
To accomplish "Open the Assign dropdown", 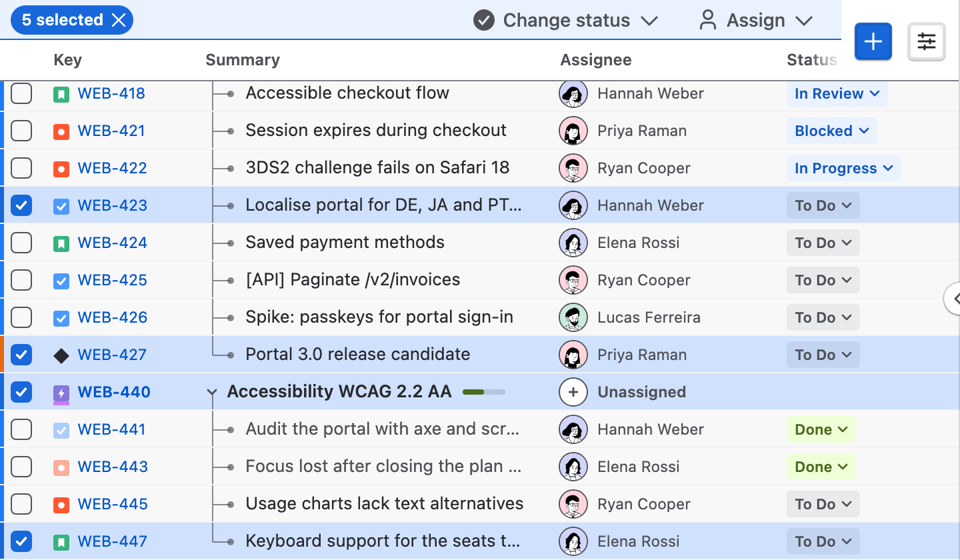I will click(x=756, y=20).
